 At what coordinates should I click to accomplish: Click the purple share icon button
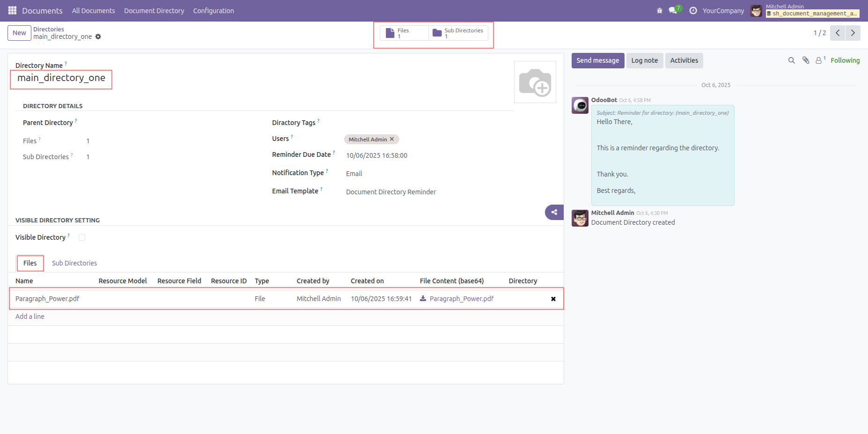[554, 212]
